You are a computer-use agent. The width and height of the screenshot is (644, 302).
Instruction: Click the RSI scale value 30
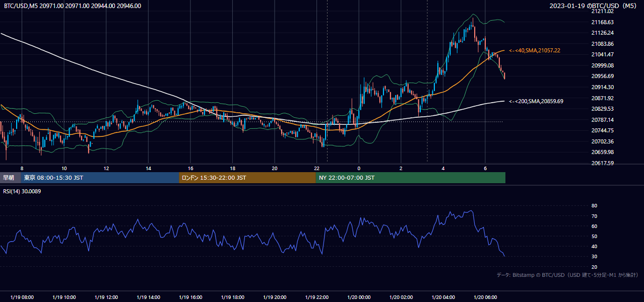coord(594,257)
